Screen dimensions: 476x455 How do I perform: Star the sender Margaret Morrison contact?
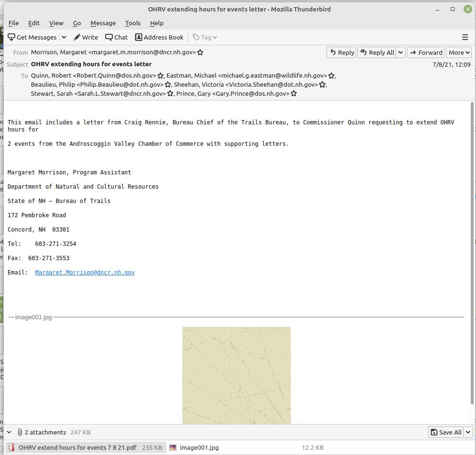coord(200,52)
